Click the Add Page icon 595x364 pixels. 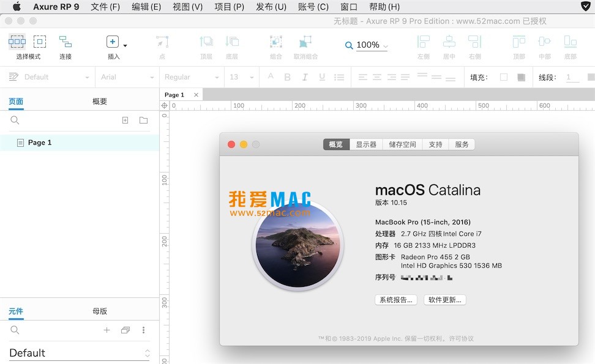(x=125, y=120)
